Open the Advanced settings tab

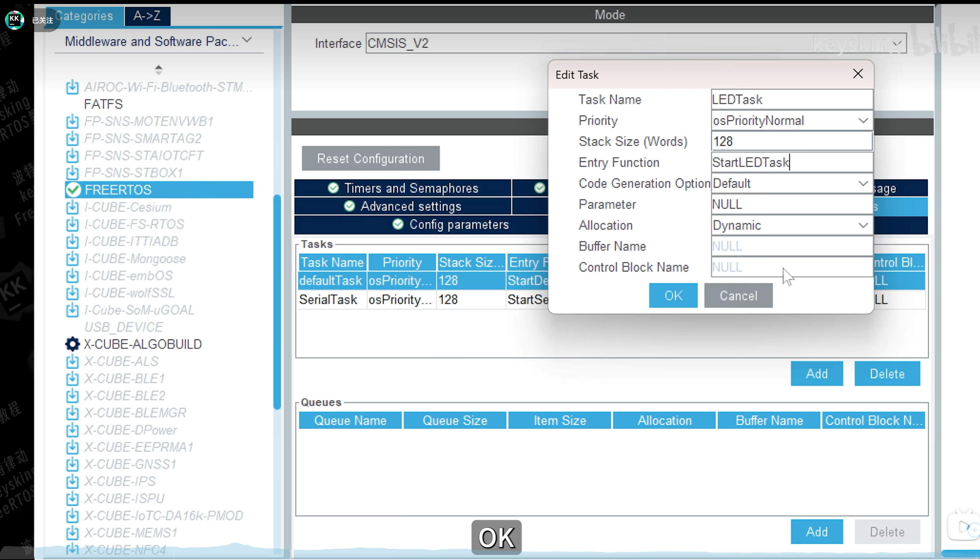[x=403, y=206]
